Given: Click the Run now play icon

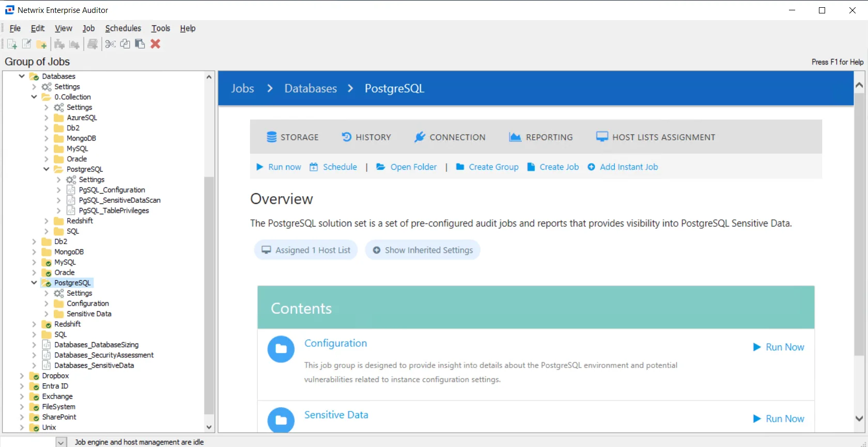Looking at the screenshot, I should pyautogui.click(x=260, y=167).
